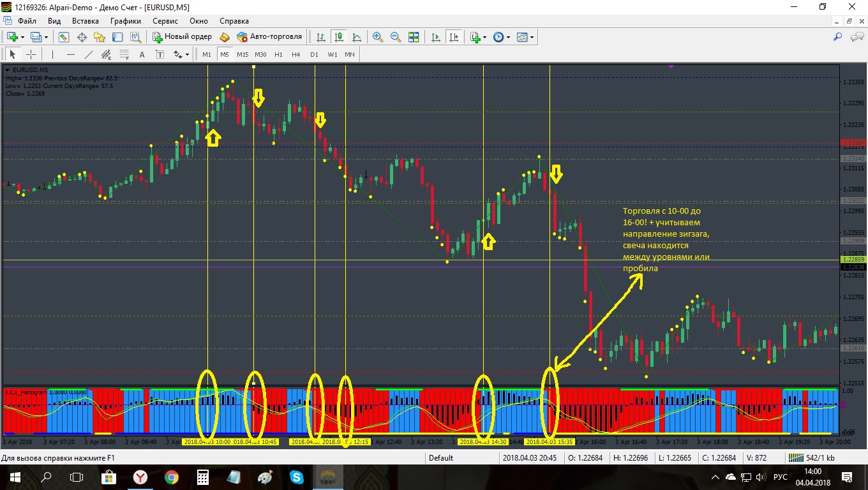Screen dimensions: 868x490
Task: Expand new chart dropdown arrow
Action: tap(22, 37)
